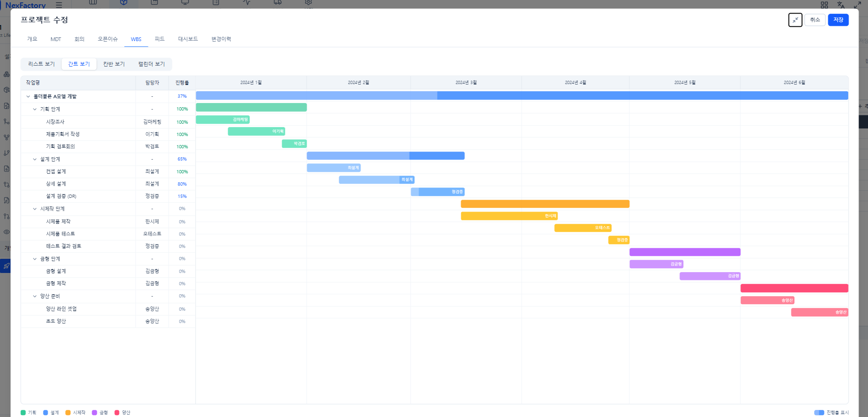Select the 설계 검증 (DR) Gantt progress bar
Viewport: 868px width, 417px height.
click(x=438, y=192)
